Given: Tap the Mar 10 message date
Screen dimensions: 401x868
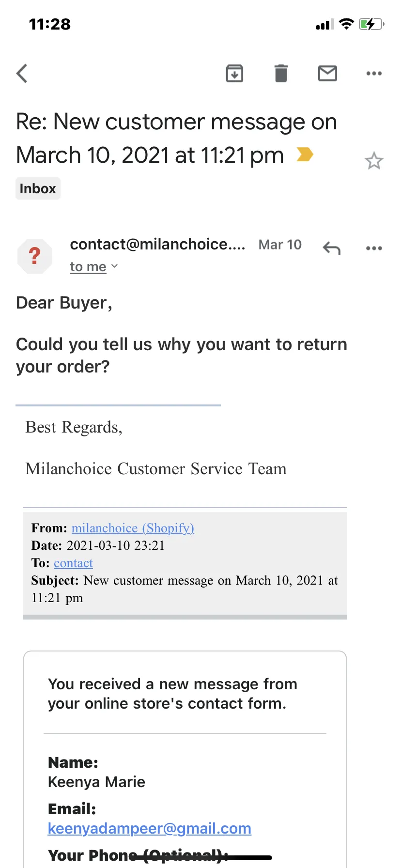Looking at the screenshot, I should [x=280, y=245].
